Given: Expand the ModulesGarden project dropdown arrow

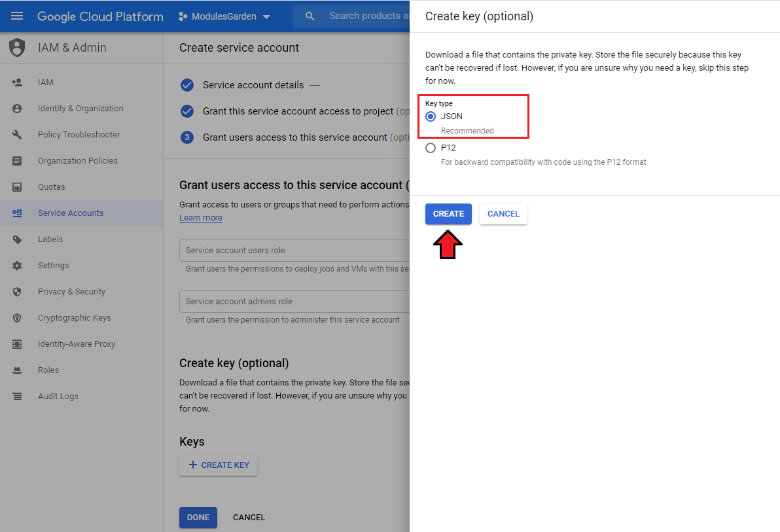Looking at the screenshot, I should (266, 16).
